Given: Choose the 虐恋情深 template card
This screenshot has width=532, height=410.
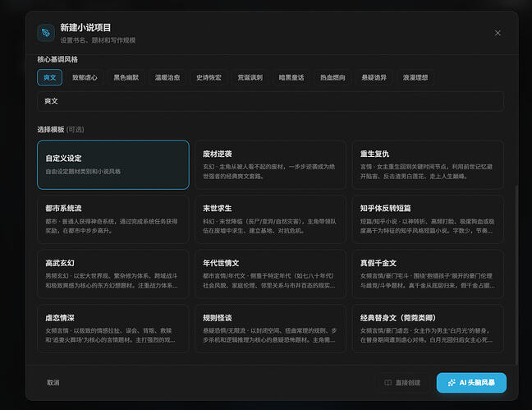Looking at the screenshot, I should coord(113,329).
